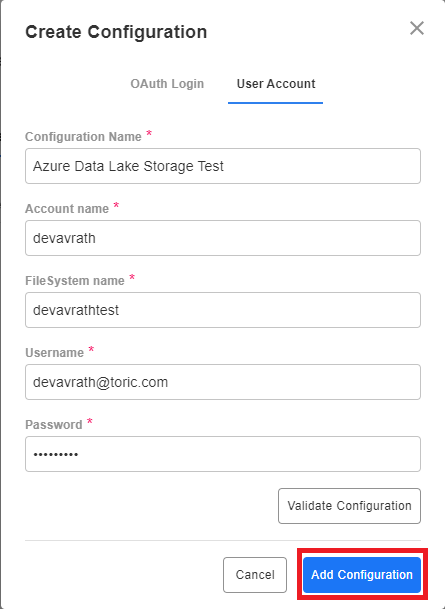Select the Username email input field
The width and height of the screenshot is (445, 609).
[223, 382]
